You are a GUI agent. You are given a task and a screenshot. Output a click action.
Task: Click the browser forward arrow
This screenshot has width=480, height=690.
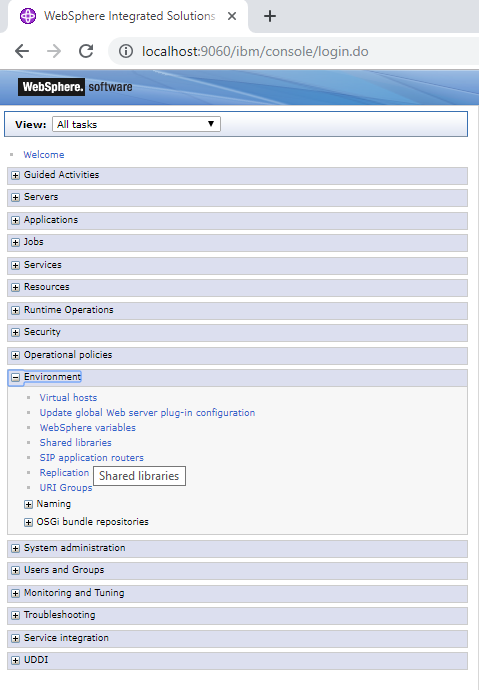pos(54,51)
